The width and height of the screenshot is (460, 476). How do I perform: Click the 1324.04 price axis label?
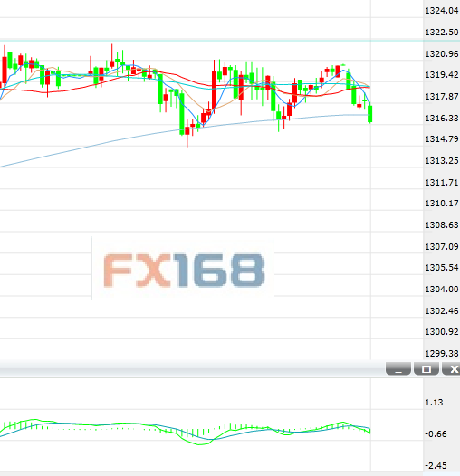(442, 11)
